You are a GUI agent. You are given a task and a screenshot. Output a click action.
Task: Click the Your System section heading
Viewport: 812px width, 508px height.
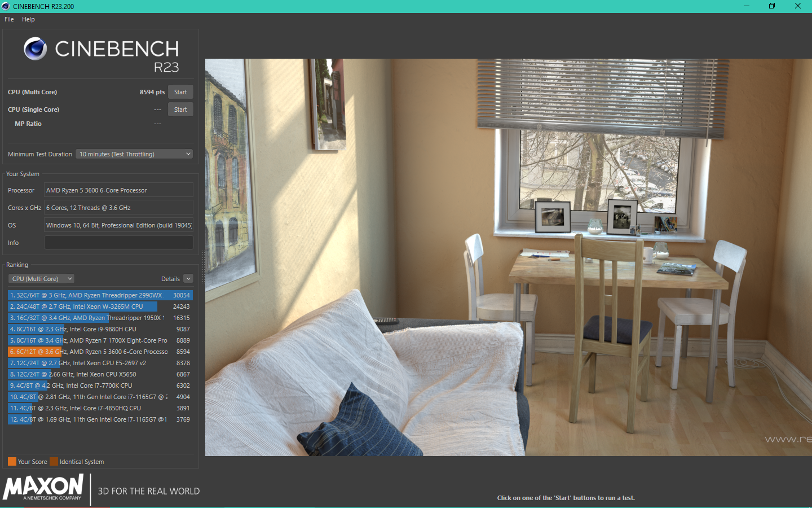click(23, 174)
